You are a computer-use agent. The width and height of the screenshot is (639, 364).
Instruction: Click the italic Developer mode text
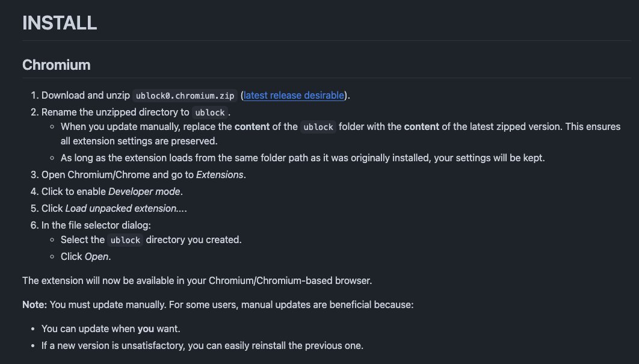tap(144, 191)
